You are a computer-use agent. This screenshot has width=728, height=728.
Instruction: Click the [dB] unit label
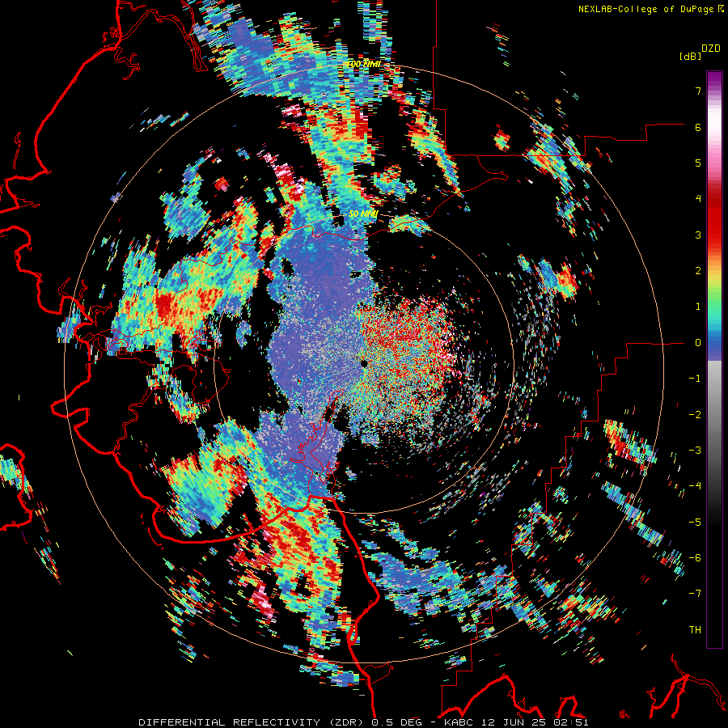pos(690,57)
